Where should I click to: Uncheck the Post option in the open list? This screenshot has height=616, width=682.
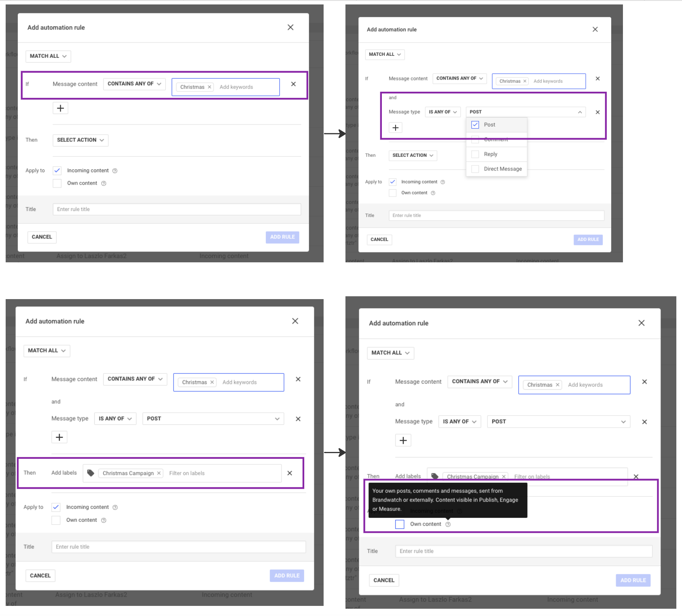pyautogui.click(x=475, y=124)
